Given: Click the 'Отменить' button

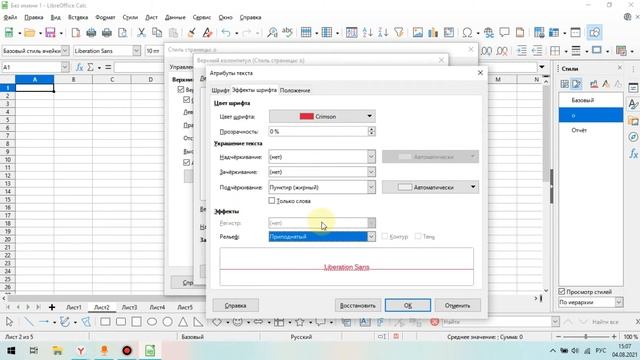Looking at the screenshot, I should click(x=457, y=305).
